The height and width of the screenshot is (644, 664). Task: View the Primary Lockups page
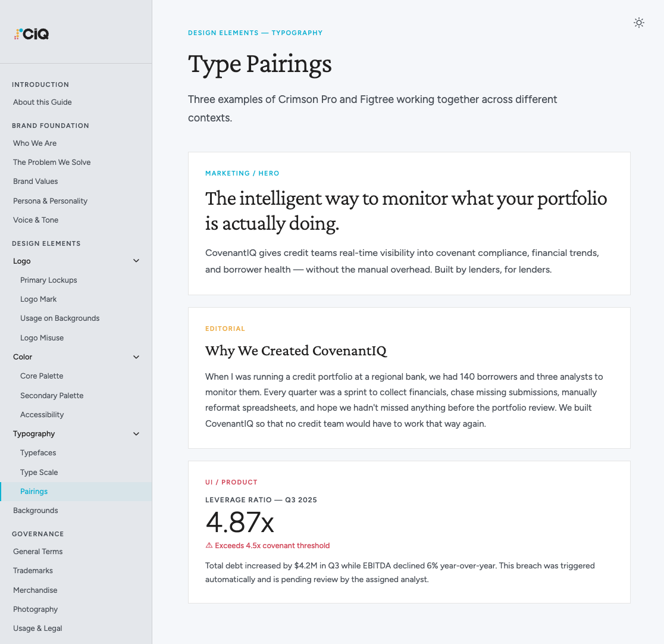[x=49, y=280]
